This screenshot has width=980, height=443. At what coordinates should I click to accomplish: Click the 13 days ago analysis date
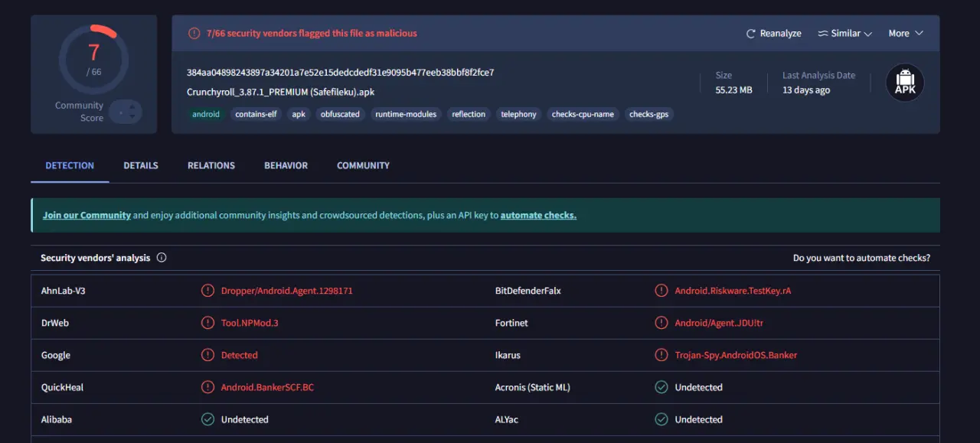tap(806, 90)
